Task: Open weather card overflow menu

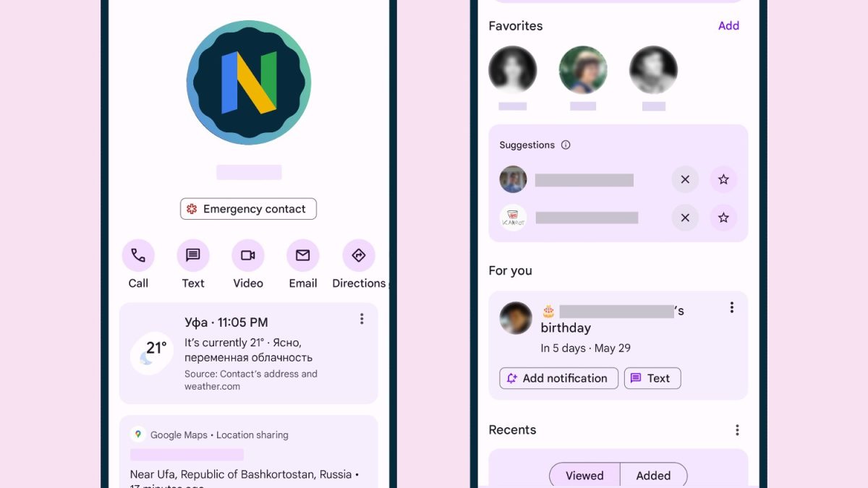Action: [x=362, y=319]
